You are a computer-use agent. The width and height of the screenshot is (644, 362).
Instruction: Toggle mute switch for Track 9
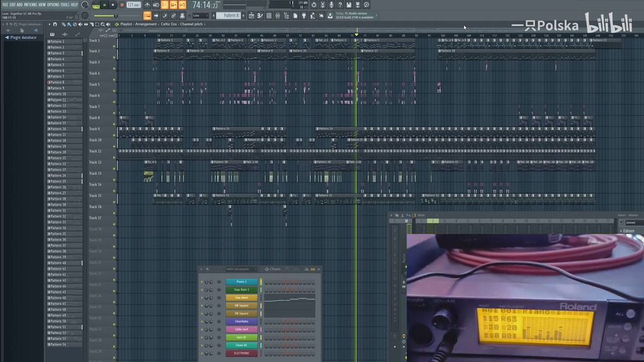(114, 135)
